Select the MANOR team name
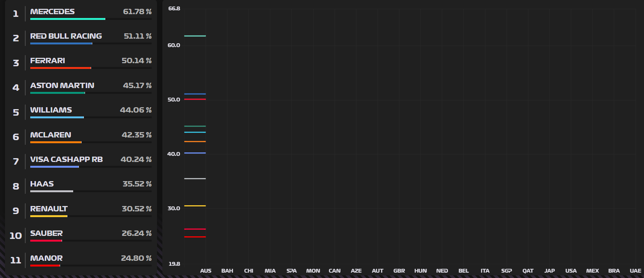The width and height of the screenshot is (644, 278). point(46,258)
